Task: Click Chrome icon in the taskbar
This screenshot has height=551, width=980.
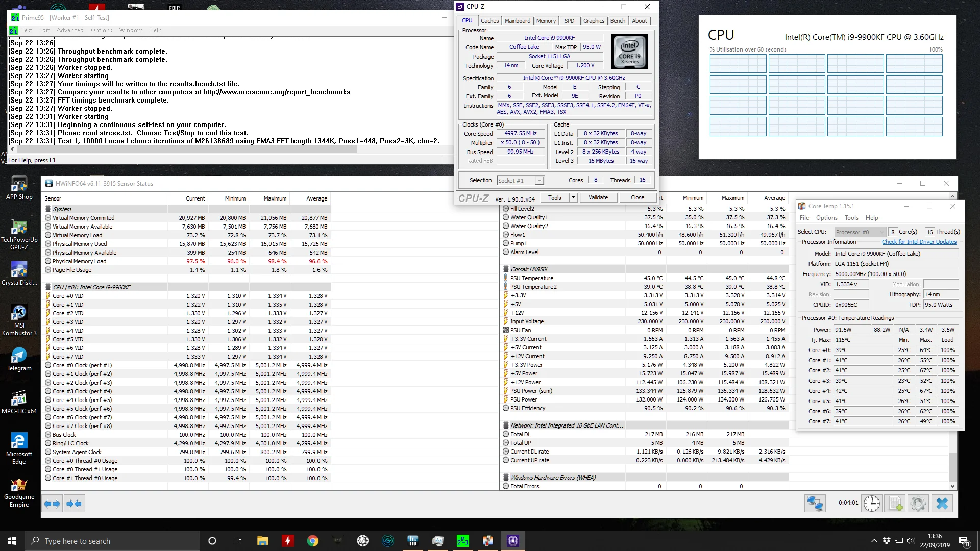Action: click(x=312, y=541)
